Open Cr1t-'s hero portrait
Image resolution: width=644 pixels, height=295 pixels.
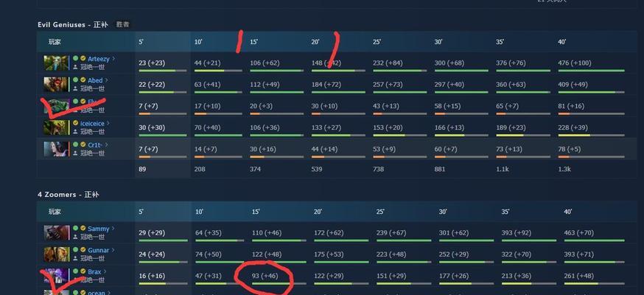pyautogui.click(x=57, y=149)
